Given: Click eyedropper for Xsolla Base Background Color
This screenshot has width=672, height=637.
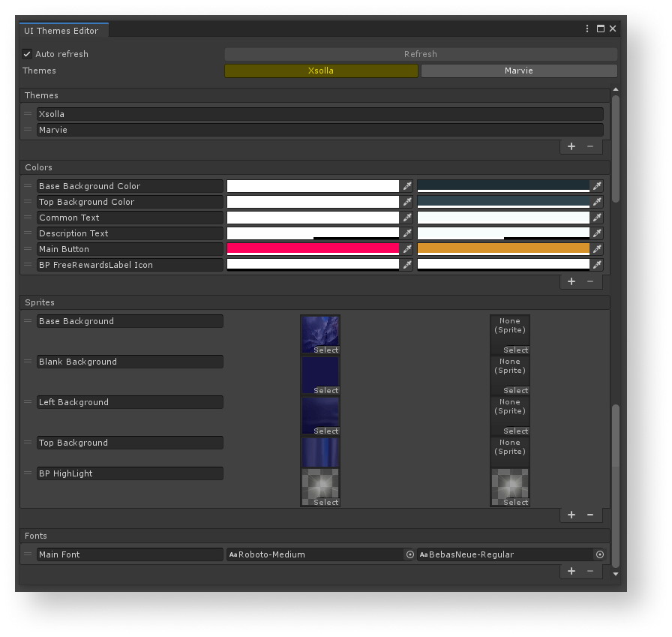Looking at the screenshot, I should (x=407, y=186).
